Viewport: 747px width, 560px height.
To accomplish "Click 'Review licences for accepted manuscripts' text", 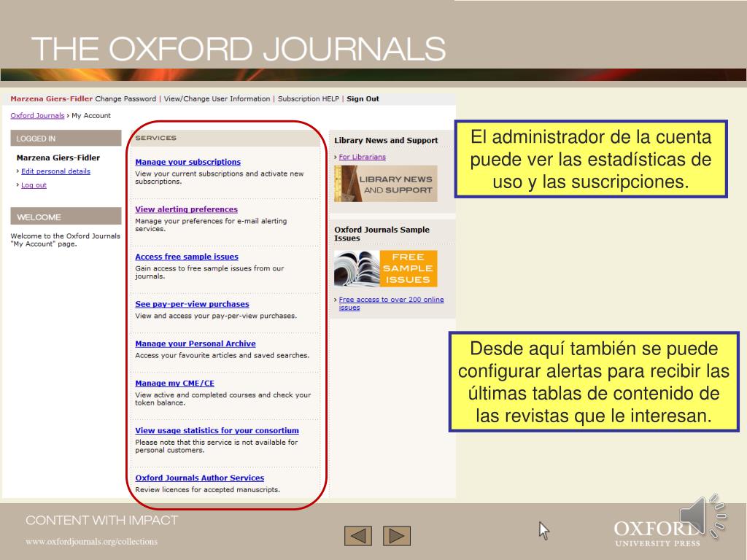I will pyautogui.click(x=207, y=489).
